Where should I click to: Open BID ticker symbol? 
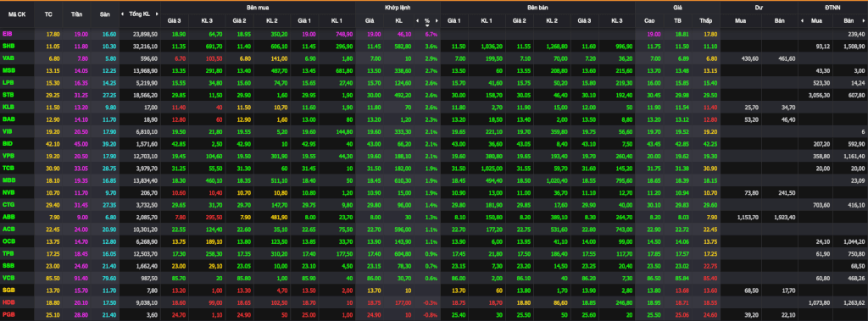7,143
